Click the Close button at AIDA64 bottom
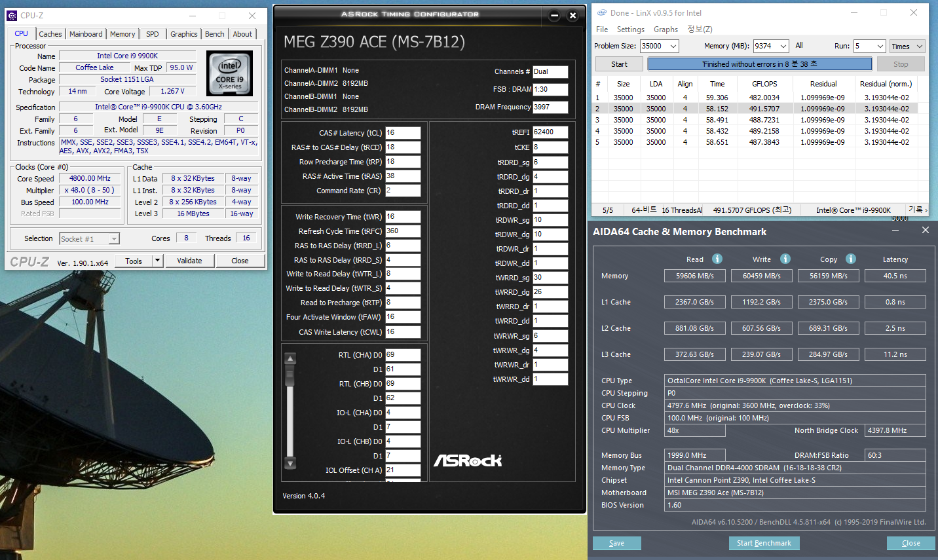The height and width of the screenshot is (560, 938). [x=911, y=543]
